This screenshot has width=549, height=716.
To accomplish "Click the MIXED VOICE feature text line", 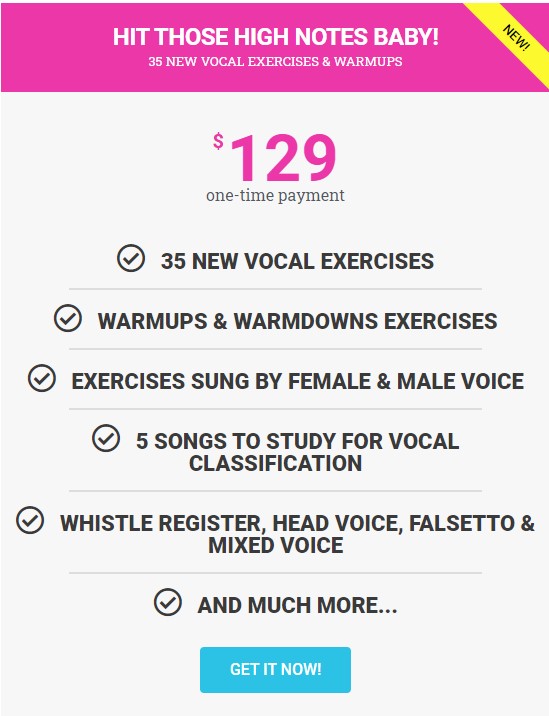I will [x=276, y=545].
